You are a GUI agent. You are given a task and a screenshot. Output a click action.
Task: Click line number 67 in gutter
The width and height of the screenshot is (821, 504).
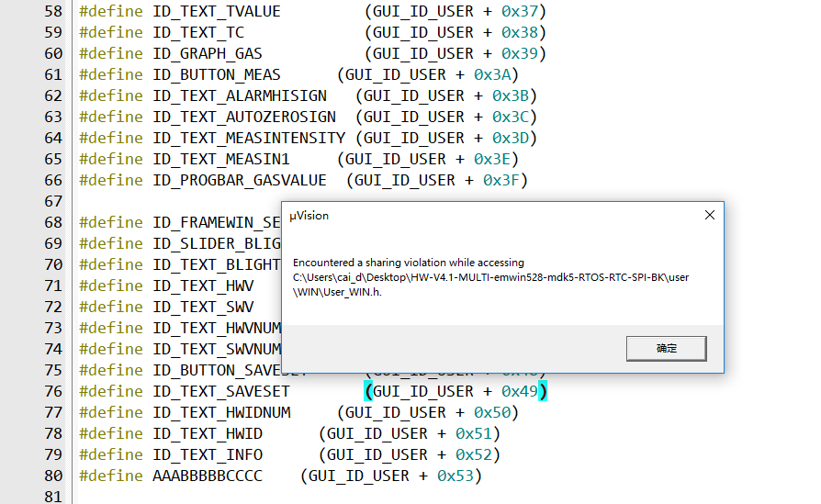(53, 201)
